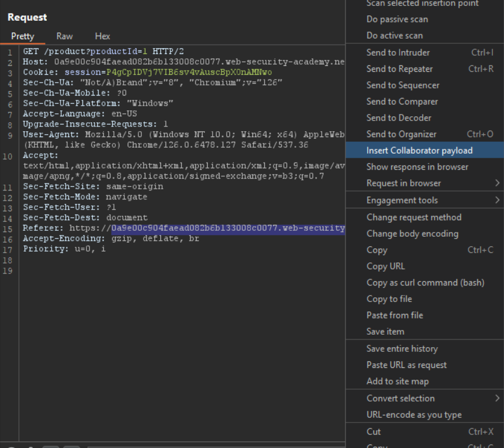
Task: Select Show response in browser
Action: tap(417, 167)
